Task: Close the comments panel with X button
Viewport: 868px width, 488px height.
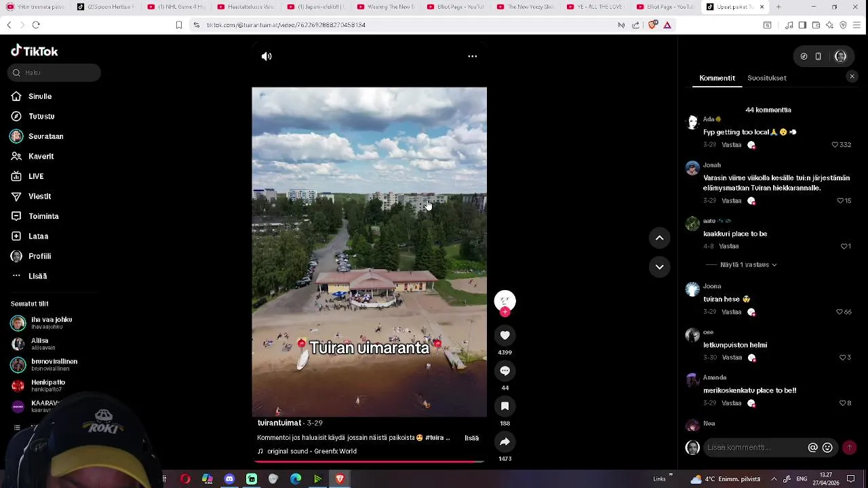Action: coord(852,77)
